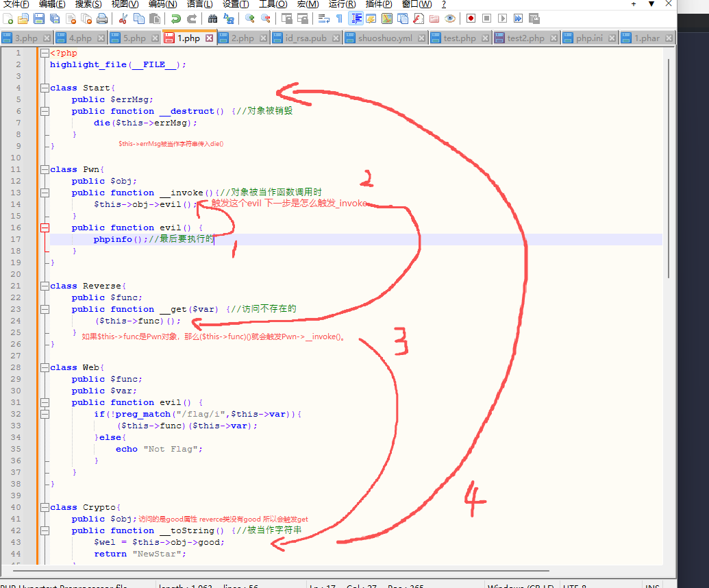Screen dimensions: 709x588
Task: Open Find with the binoculars icon
Action: (212, 19)
